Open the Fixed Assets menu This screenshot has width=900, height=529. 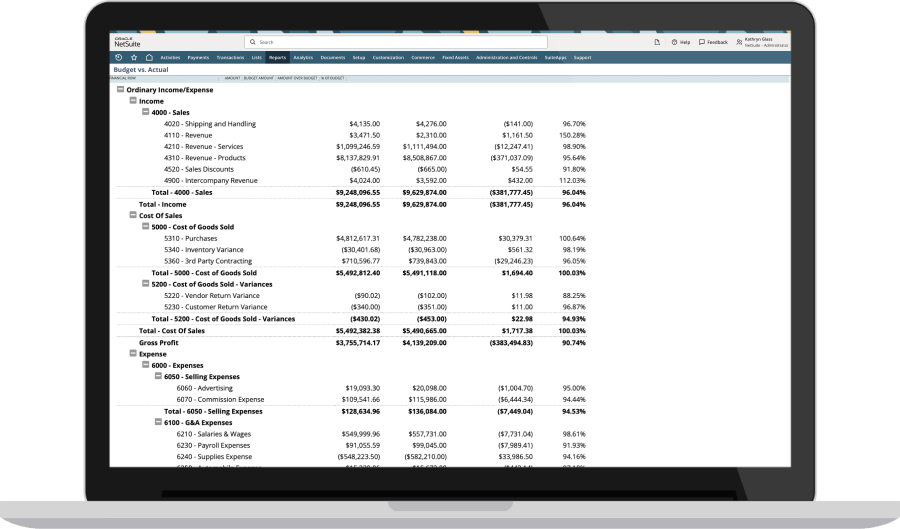455,58
